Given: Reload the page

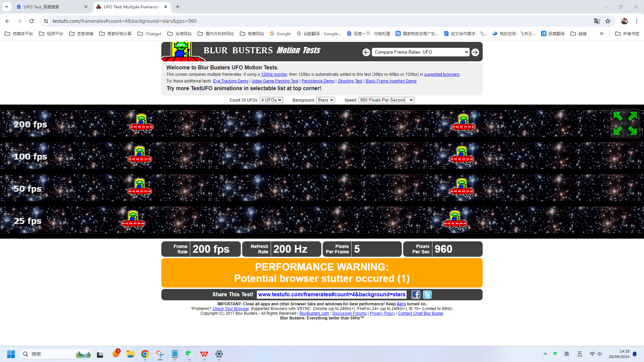Looking at the screenshot, I should coord(32,21).
